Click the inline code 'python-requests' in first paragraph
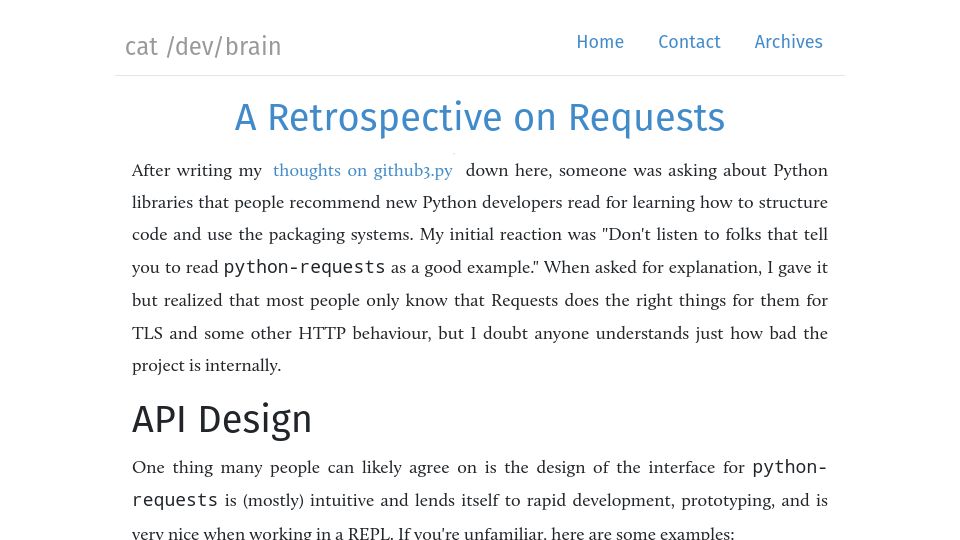 (304, 267)
